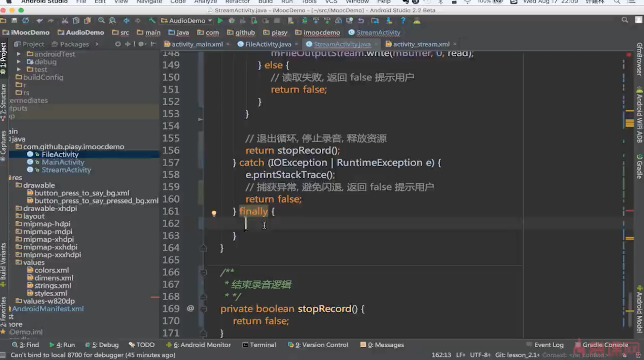The image size is (644, 360).
Task: Open the Help question mark icon
Action: tap(403, 21)
